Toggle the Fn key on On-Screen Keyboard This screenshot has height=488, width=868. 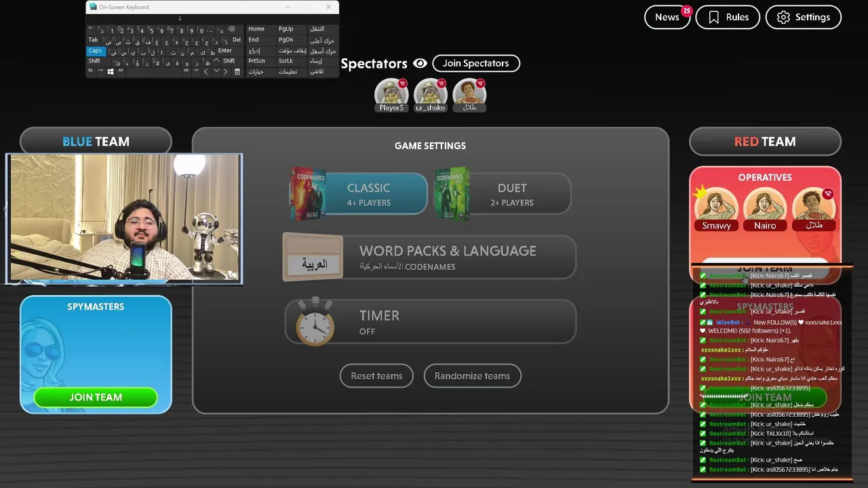[91, 71]
